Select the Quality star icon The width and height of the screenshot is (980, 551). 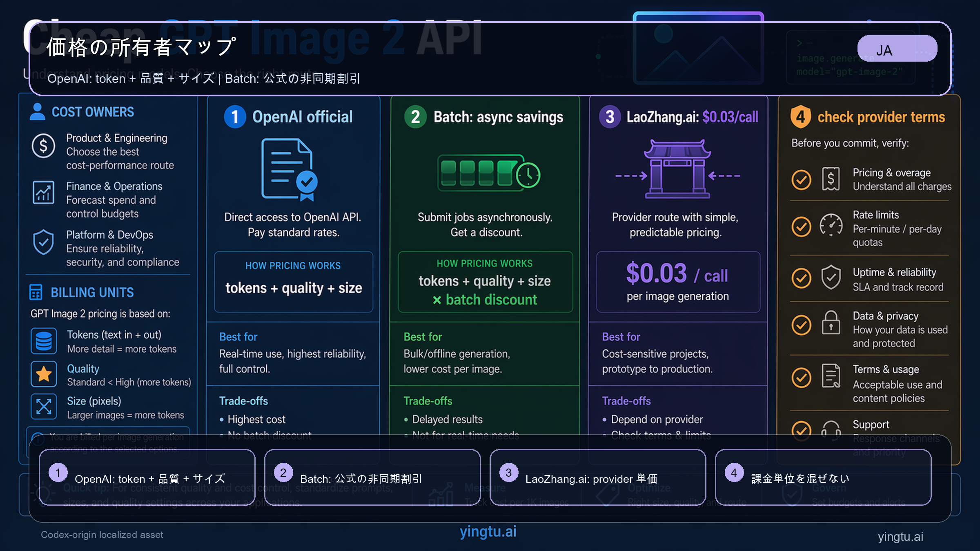point(44,373)
